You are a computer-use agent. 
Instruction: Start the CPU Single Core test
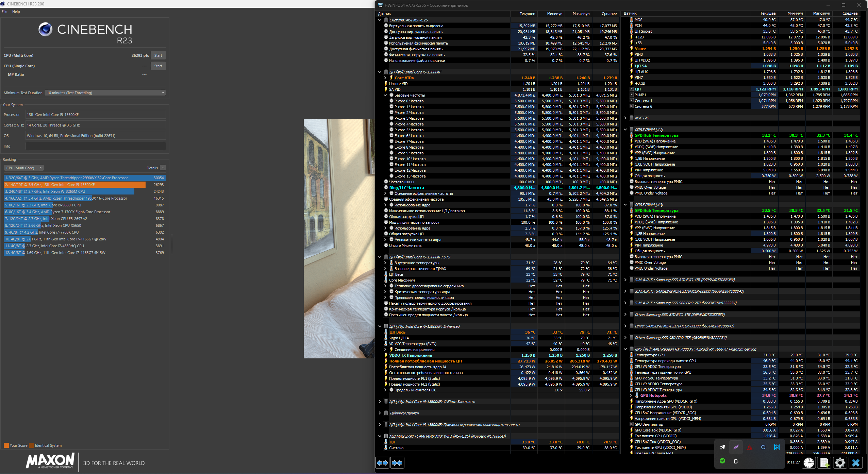[158, 66]
